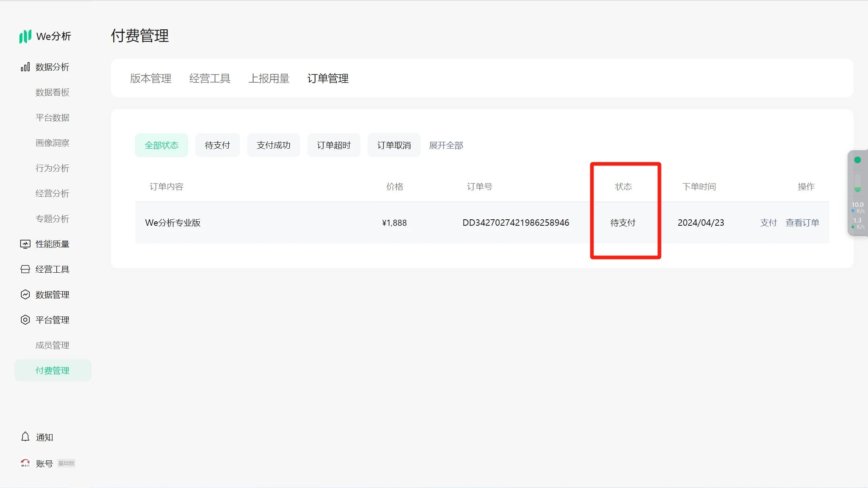Click the 经营工具 store icon
The height and width of the screenshot is (488, 868).
(x=25, y=269)
